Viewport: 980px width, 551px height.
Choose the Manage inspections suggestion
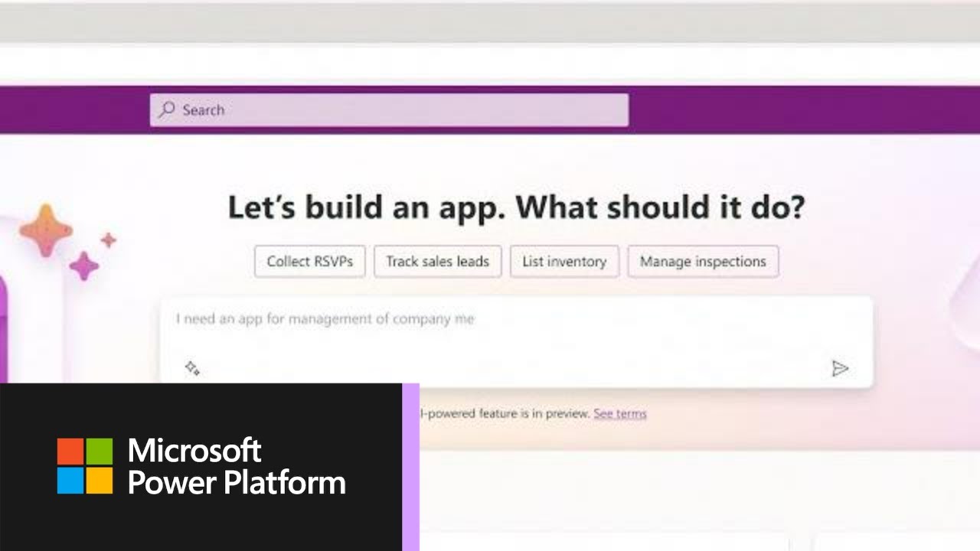coord(703,261)
